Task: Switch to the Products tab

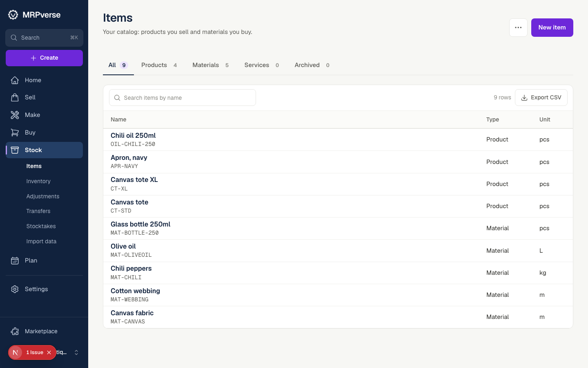Action: [x=159, y=65]
